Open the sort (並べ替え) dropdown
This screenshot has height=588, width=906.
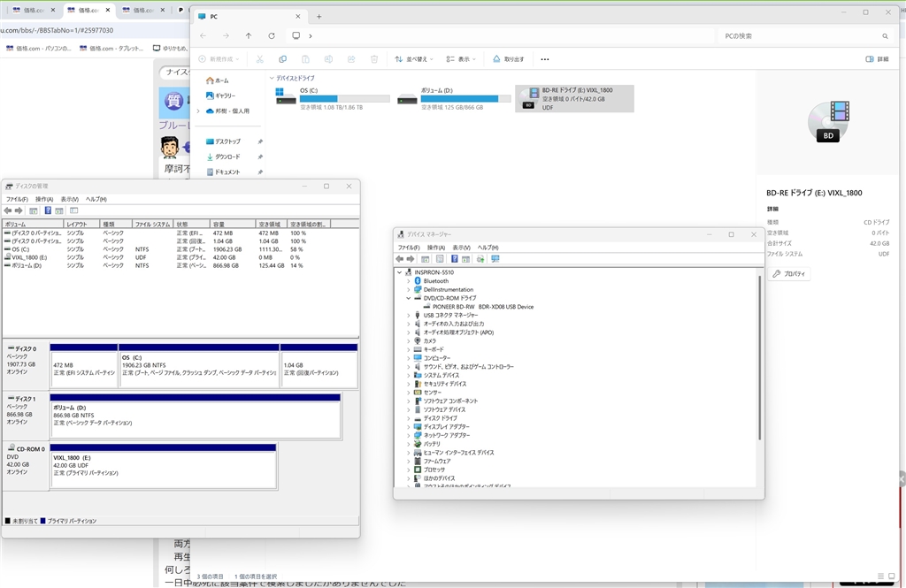pyautogui.click(x=414, y=59)
